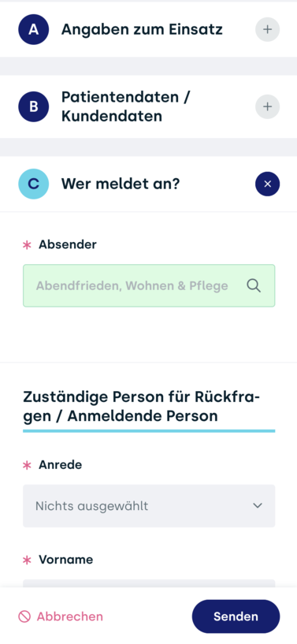Image resolution: width=297 pixels, height=644 pixels.
Task: Click the circled A step badge
Action: pyautogui.click(x=34, y=30)
